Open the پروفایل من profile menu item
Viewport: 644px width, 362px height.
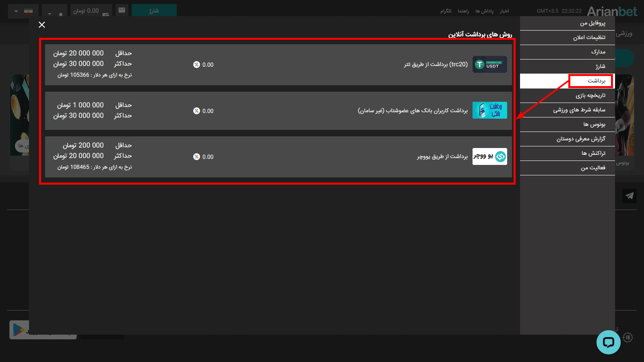click(x=592, y=23)
